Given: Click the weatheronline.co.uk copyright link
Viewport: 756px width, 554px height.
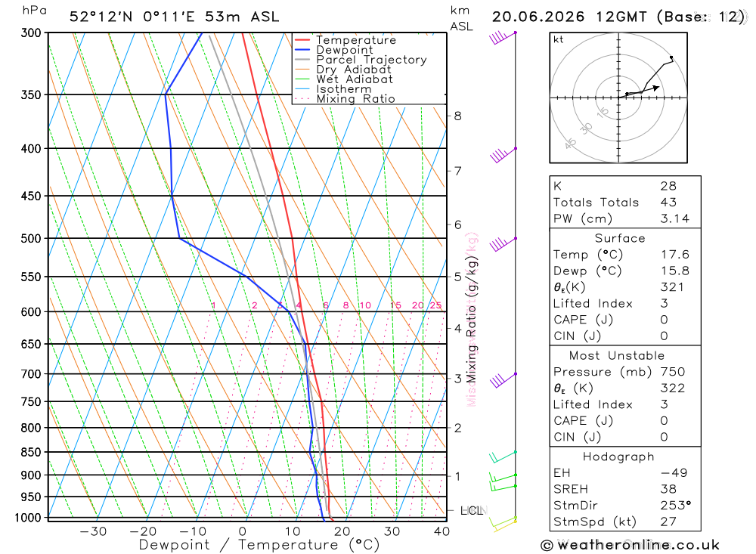Looking at the screenshot, I should click(x=630, y=546).
